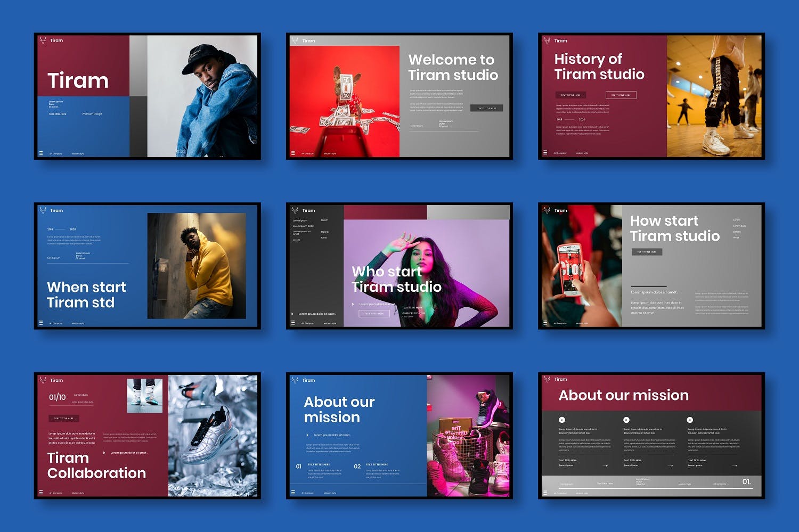The height and width of the screenshot is (532, 799).
Task: Click the first numbered circle on dark mission slide
Action: click(562, 420)
